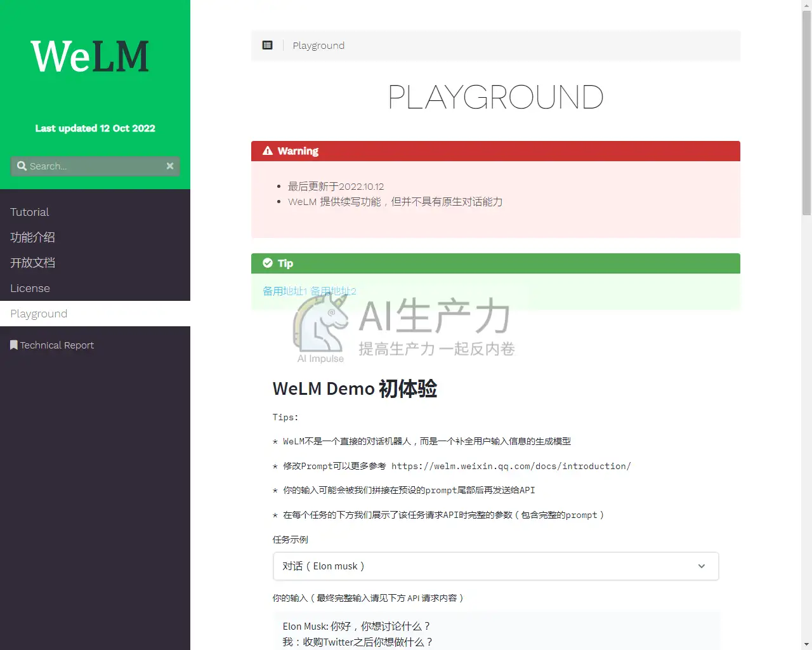Click the search magnifier icon
Image resolution: width=812 pixels, height=650 pixels.
tap(22, 166)
